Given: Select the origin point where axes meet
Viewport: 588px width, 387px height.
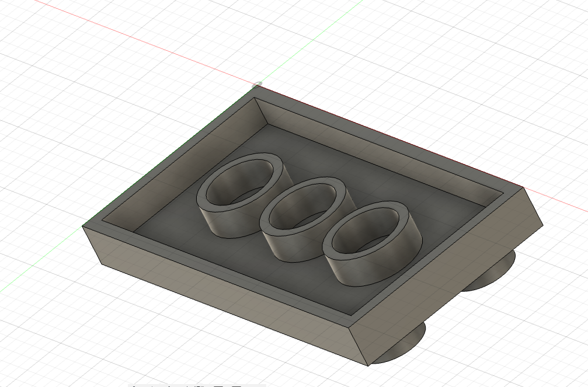Looking at the screenshot, I should tap(258, 85).
